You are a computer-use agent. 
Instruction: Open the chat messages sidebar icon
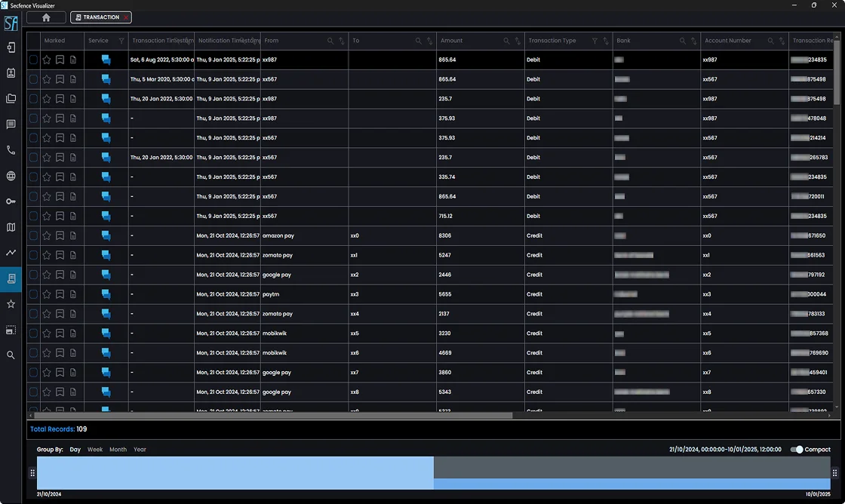click(x=11, y=124)
